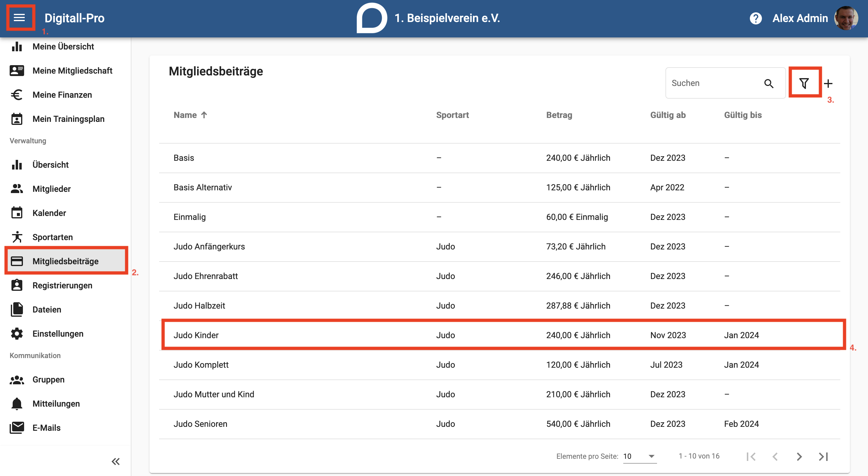Screen dimensions: 868x476
Task: Sort by Gültig ab column header
Action: 668,115
